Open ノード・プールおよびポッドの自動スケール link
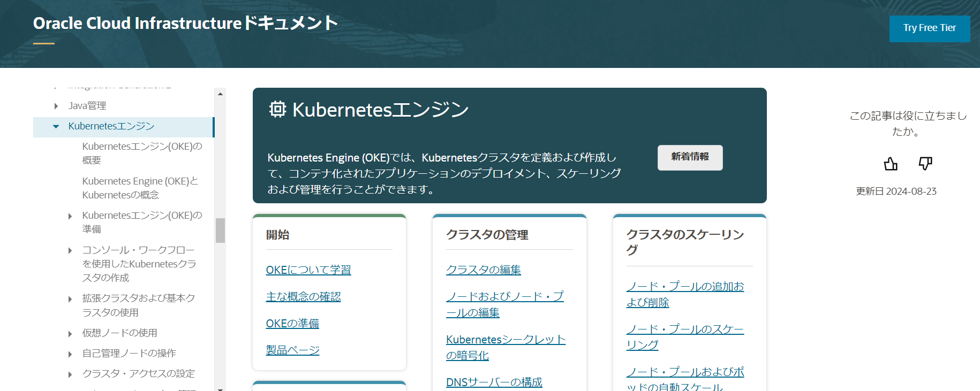The height and width of the screenshot is (391, 980). [x=685, y=379]
